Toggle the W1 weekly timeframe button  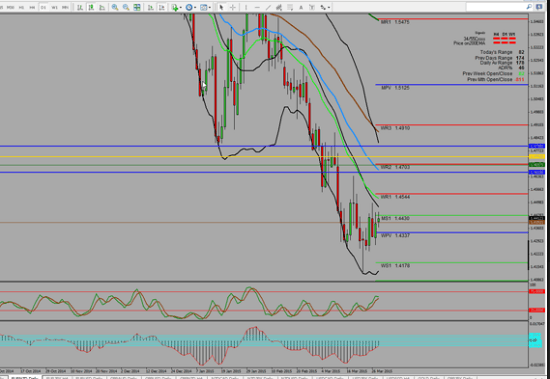pos(55,7)
